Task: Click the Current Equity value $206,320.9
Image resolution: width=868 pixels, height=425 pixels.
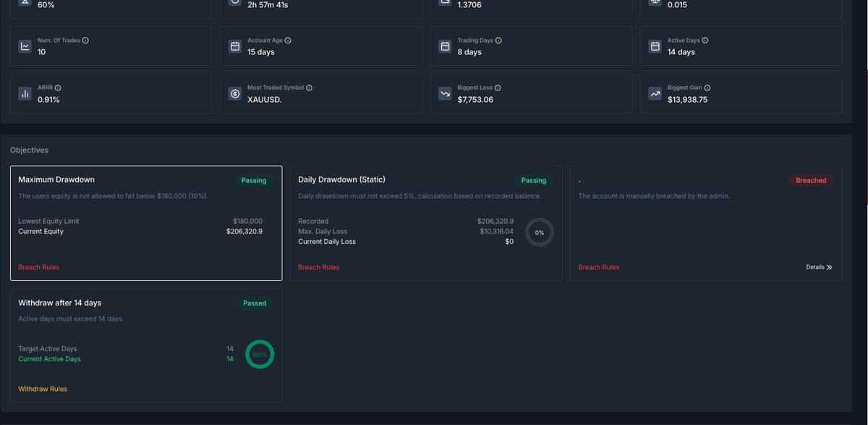Action: tap(244, 232)
